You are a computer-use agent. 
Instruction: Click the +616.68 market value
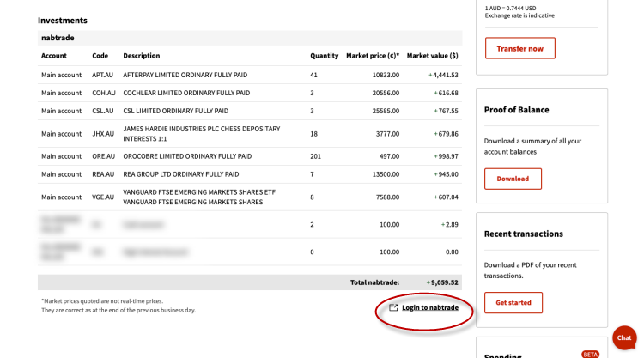coord(446,94)
